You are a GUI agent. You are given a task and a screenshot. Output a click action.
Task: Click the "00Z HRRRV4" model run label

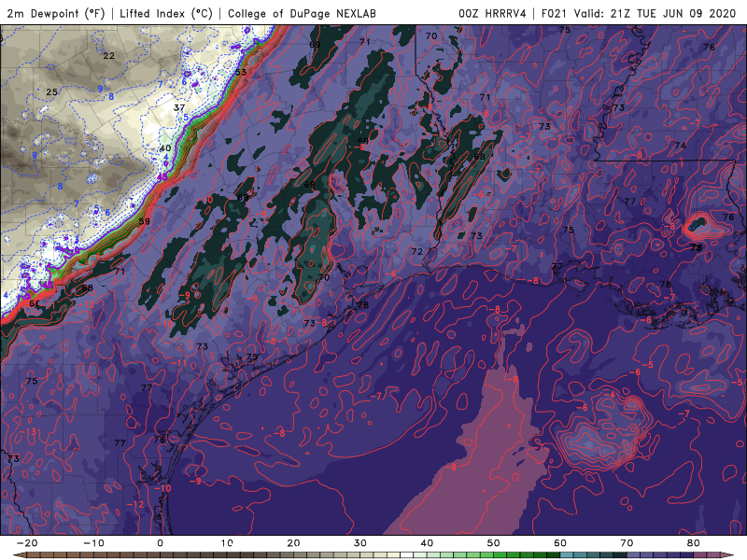[x=492, y=13]
